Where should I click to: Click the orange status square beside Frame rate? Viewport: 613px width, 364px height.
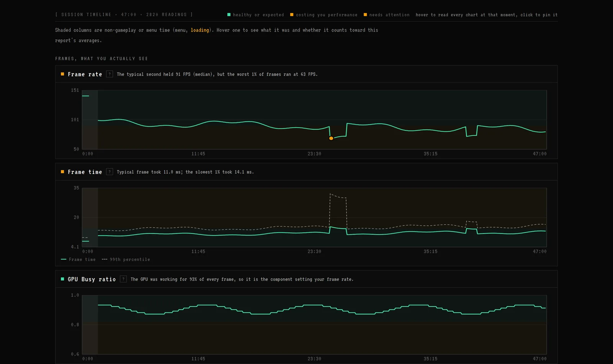coord(62,74)
